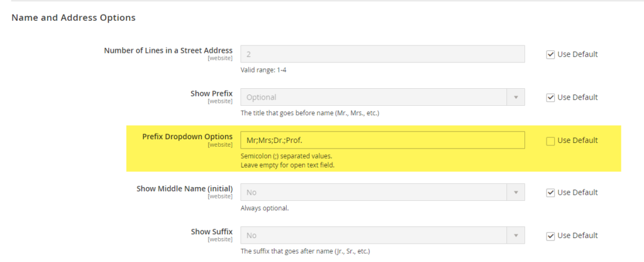The image size is (644, 262).
Task: Click the Always optional note
Action: point(265,208)
